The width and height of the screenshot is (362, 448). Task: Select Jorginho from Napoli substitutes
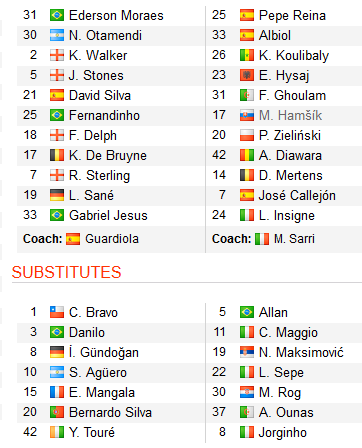pos(283,433)
